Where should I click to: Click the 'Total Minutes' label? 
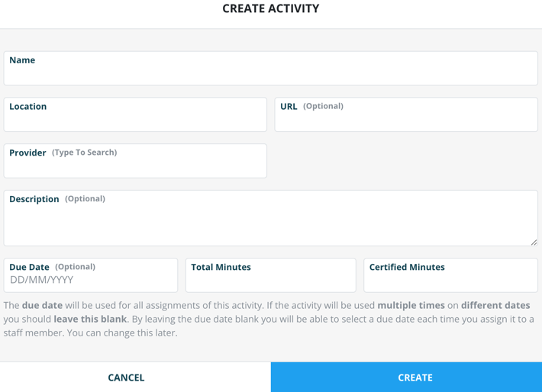[x=221, y=267]
